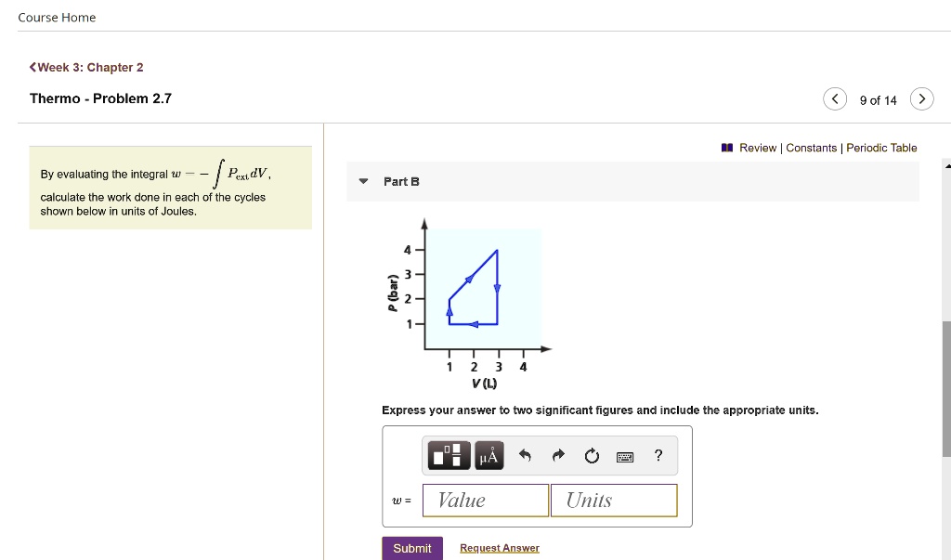The width and height of the screenshot is (951, 560).
Task: Reset the answer entry fields
Action: point(592,456)
